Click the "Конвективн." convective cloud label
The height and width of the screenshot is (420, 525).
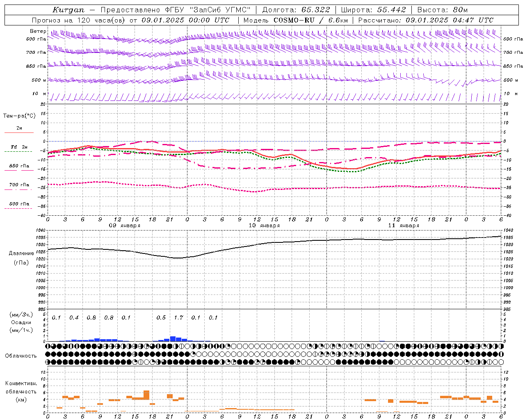point(21,383)
